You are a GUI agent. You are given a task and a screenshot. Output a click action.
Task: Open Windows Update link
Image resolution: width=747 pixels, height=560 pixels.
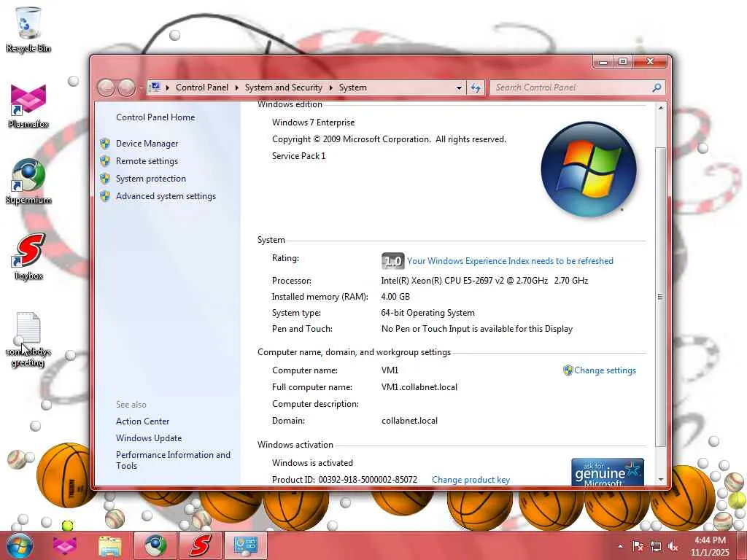pos(149,438)
